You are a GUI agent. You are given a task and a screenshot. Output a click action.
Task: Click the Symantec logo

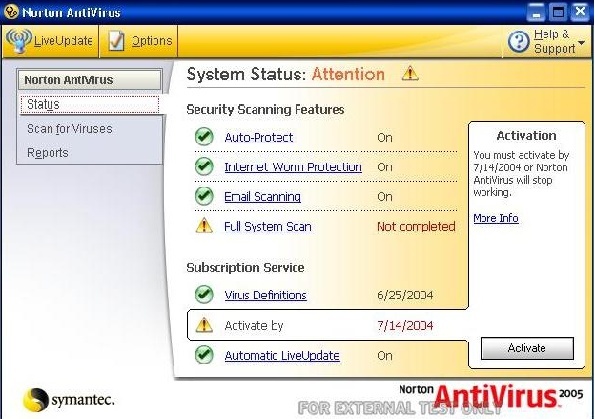click(68, 400)
